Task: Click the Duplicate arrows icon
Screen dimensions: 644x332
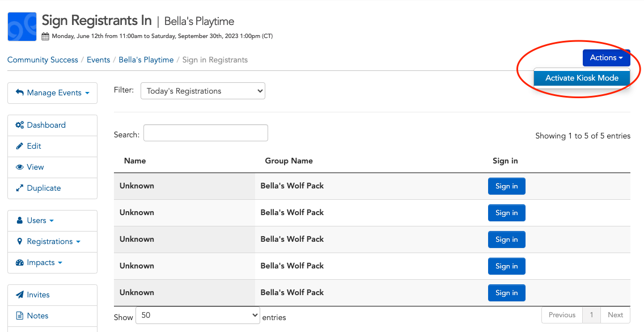Action: tap(19, 188)
